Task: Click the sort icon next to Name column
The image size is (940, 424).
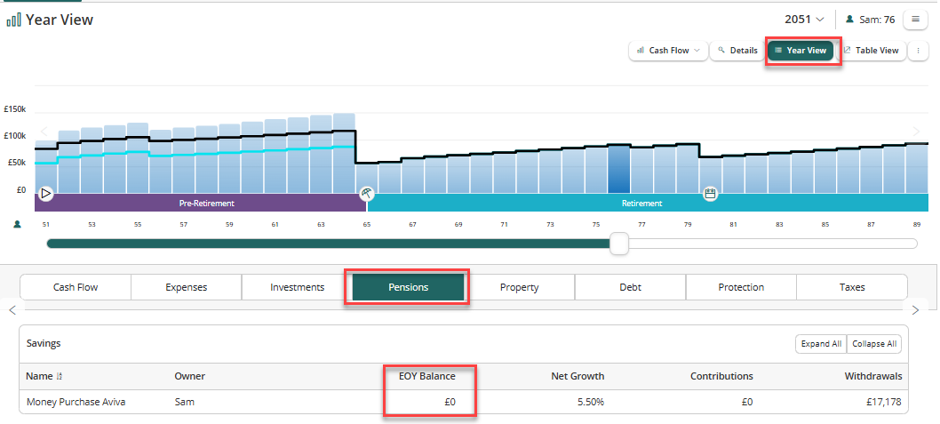Action: point(59,377)
